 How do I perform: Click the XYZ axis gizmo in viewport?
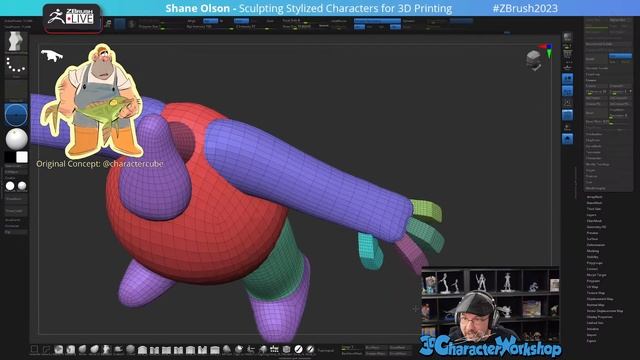pos(547,50)
